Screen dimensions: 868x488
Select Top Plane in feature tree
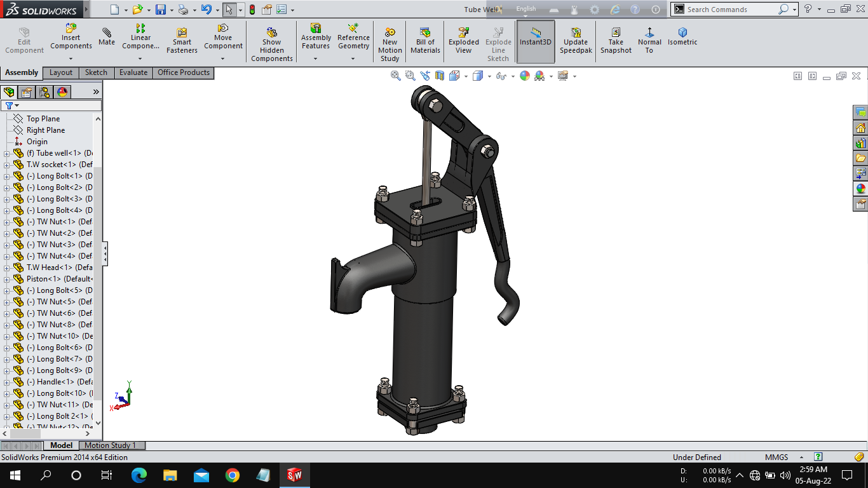coord(43,119)
